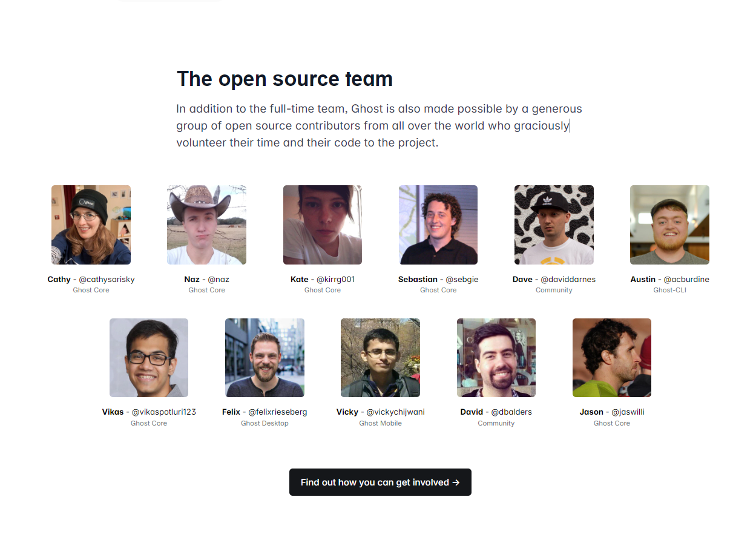Click Cathy's profile photo
The image size is (756, 546).
tap(91, 225)
